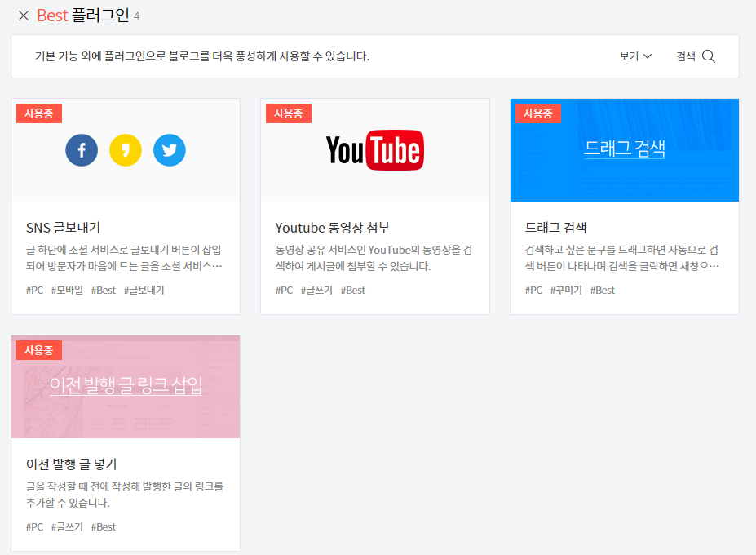Click the 검색 label text
The height and width of the screenshot is (555, 756).
click(686, 56)
